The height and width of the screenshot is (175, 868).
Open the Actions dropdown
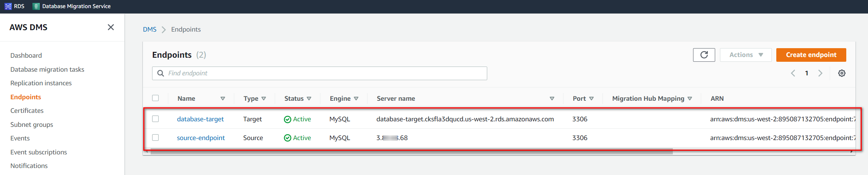(746, 55)
